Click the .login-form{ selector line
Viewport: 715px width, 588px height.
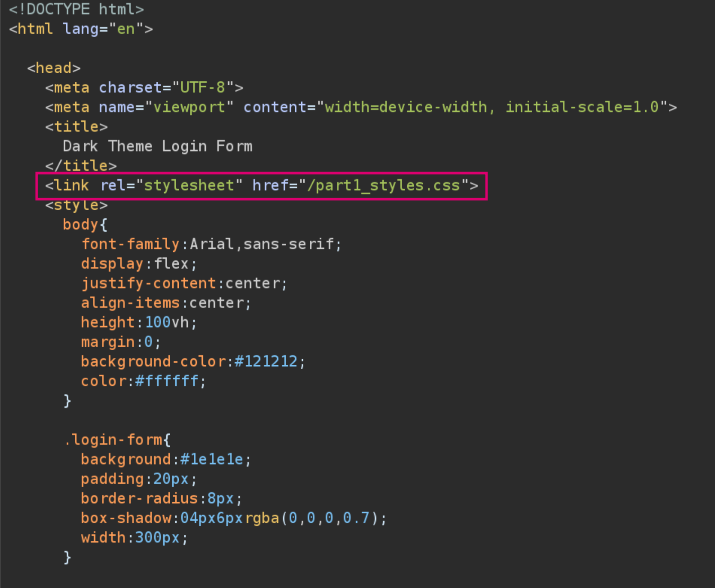tap(117, 440)
